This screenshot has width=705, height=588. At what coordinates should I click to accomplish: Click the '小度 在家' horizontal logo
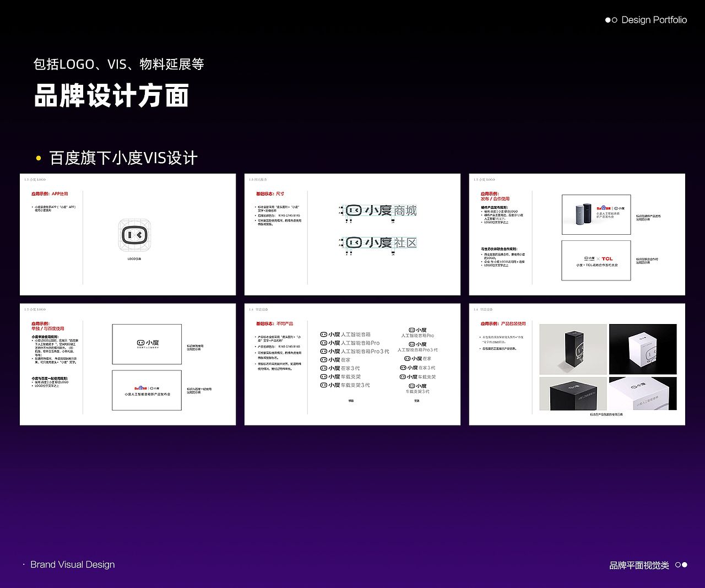[335, 360]
